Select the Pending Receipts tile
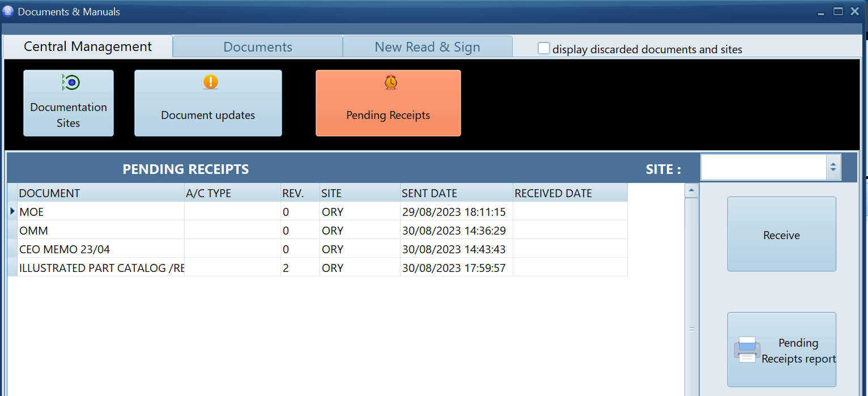Viewport: 868px width, 396px height. [x=388, y=103]
